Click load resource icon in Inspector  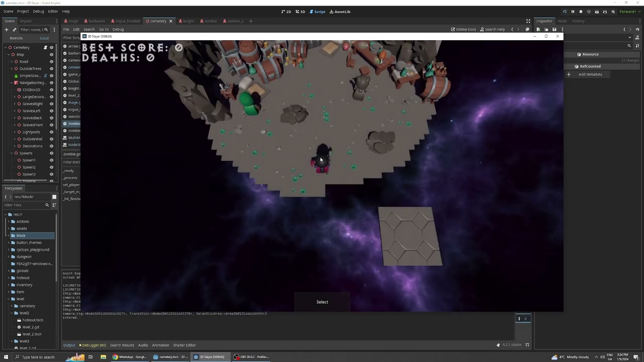click(x=546, y=29)
